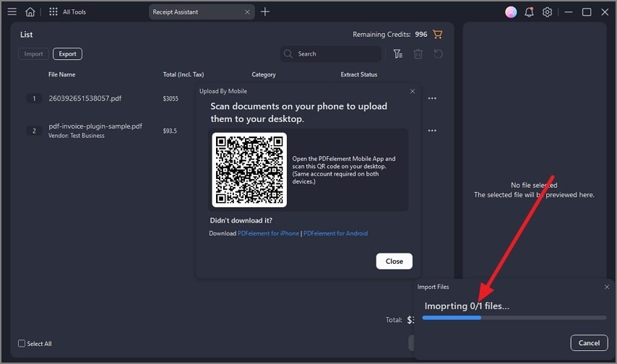Click the Category column header
The height and width of the screenshot is (364, 617).
pyautogui.click(x=264, y=74)
